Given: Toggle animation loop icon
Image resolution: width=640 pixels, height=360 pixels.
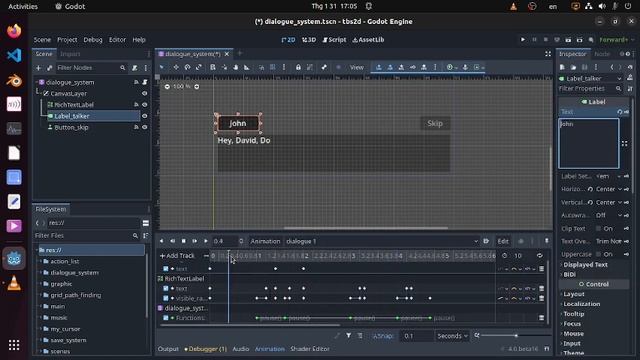Looking at the screenshot, I should click(540, 256).
